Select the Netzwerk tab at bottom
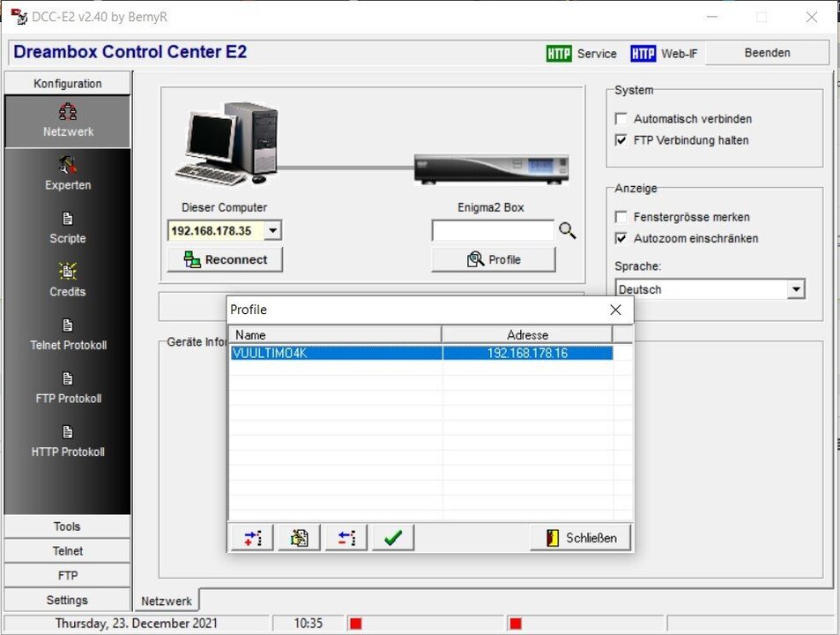 166,600
